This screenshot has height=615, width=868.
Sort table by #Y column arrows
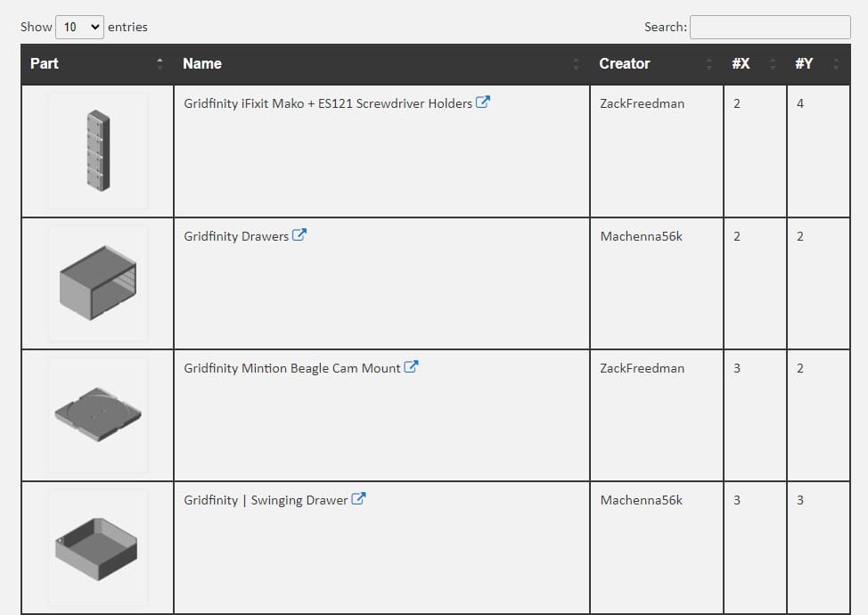click(836, 63)
